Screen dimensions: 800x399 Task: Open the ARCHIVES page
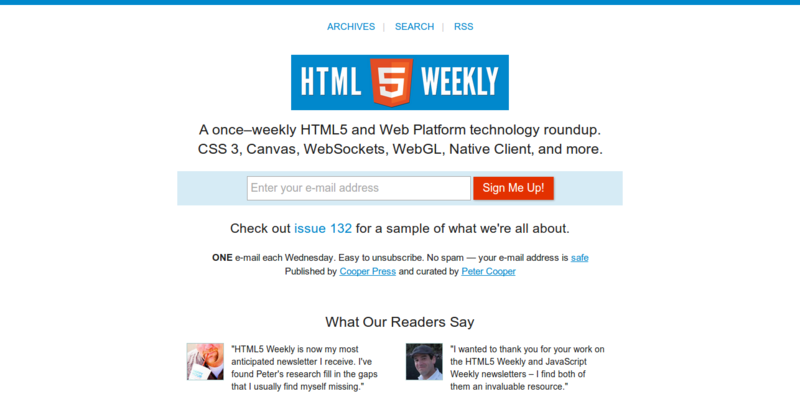[351, 27]
